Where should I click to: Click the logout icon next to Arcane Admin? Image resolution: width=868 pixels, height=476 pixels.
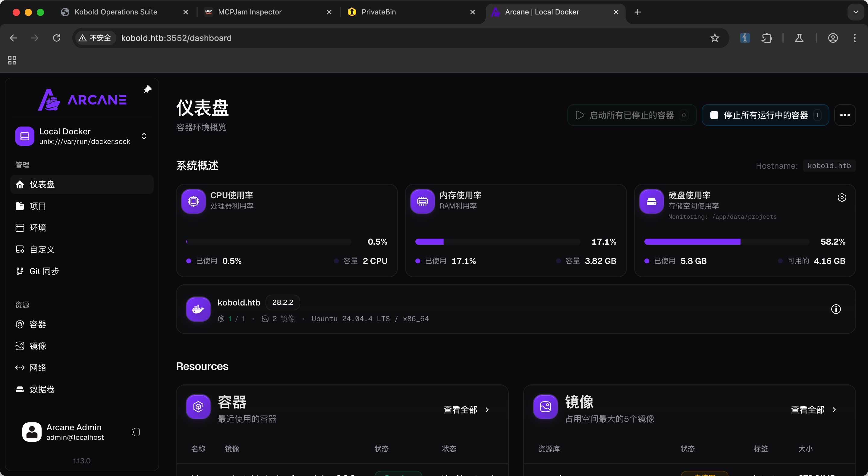[x=135, y=432]
